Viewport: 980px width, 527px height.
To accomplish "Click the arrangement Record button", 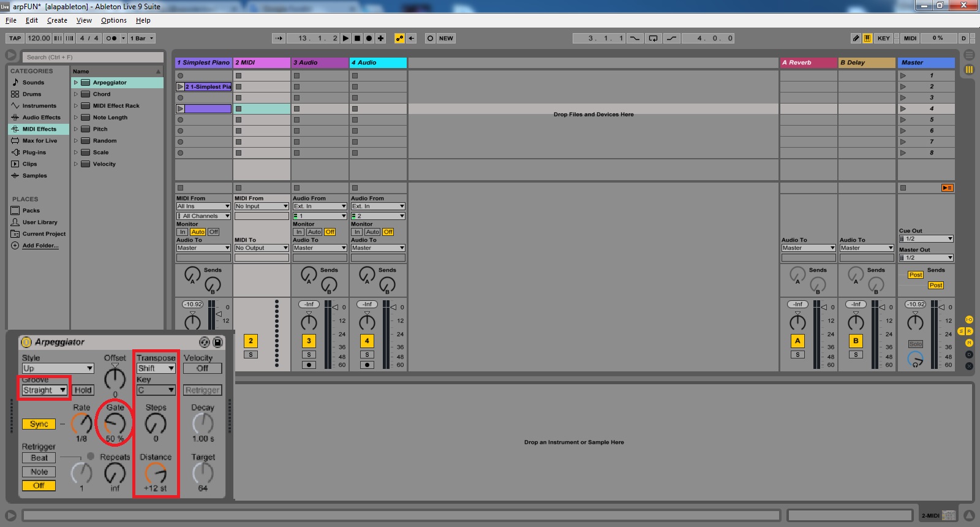I will pos(369,38).
